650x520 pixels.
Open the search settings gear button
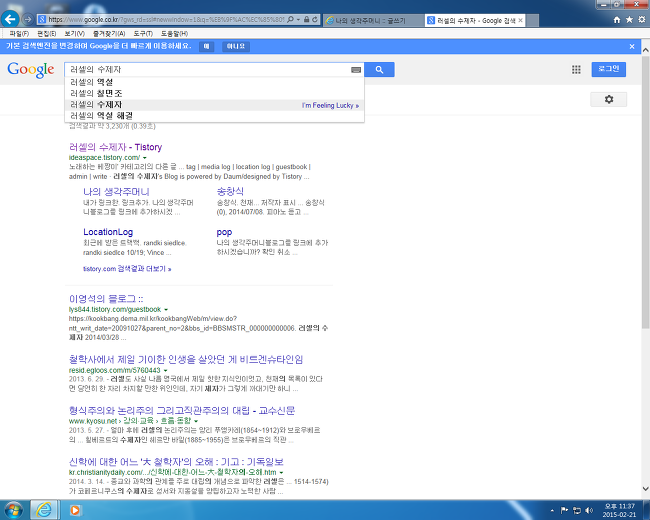tap(609, 100)
